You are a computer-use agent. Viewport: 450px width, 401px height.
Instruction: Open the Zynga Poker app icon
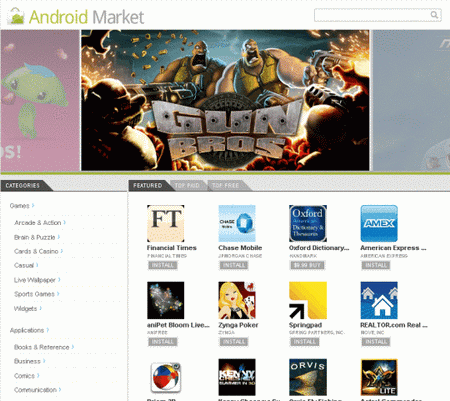[237, 300]
